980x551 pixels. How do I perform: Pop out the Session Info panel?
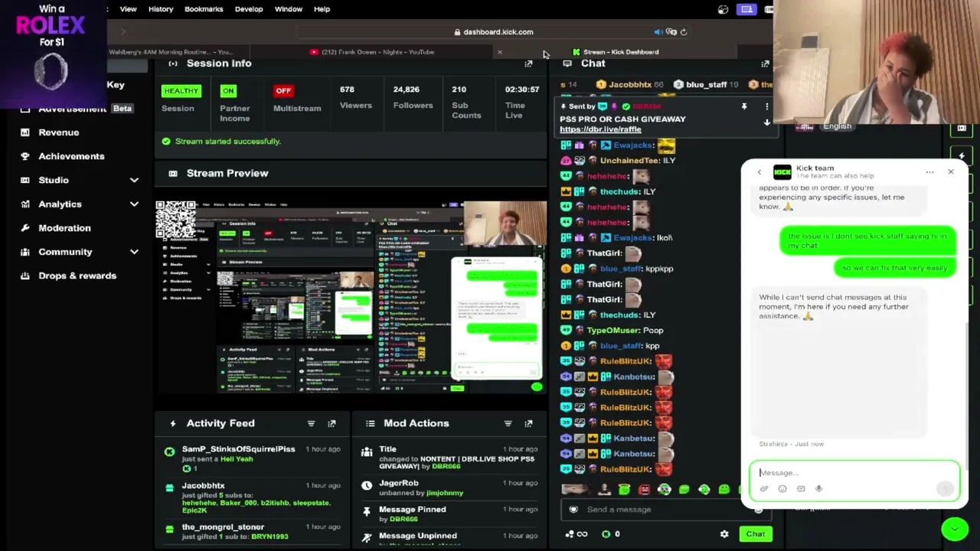coord(528,64)
